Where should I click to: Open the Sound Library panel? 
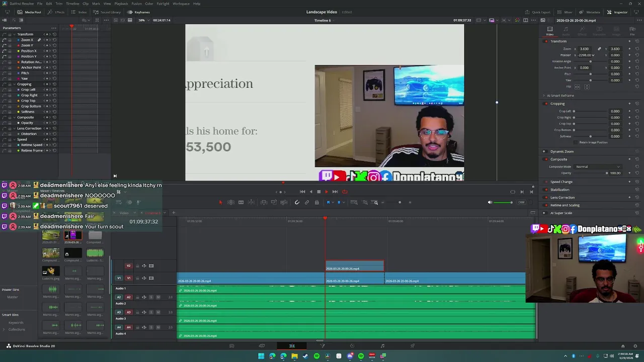tap(107, 12)
